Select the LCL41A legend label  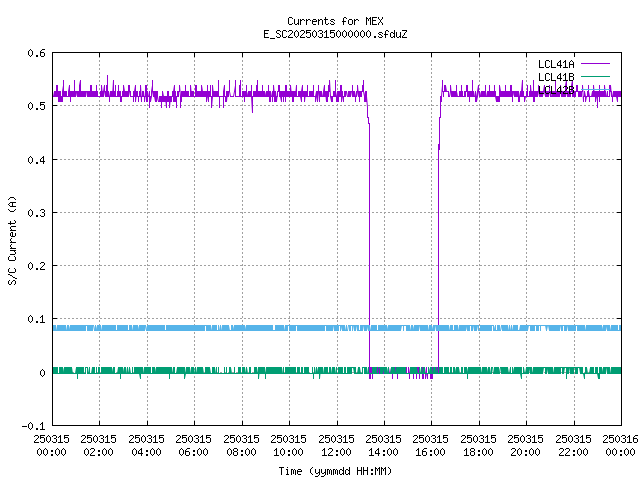[556, 64]
